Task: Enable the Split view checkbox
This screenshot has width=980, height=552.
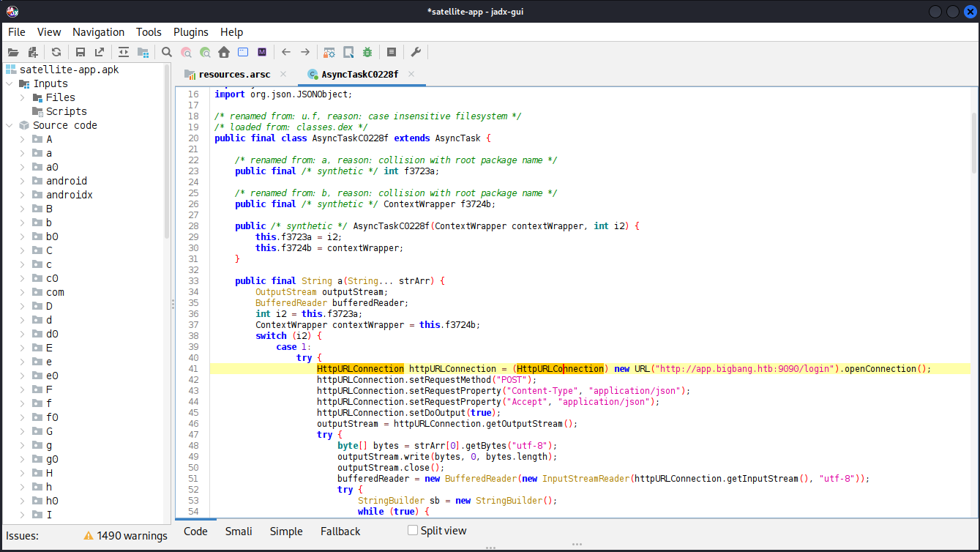Action: coord(413,530)
